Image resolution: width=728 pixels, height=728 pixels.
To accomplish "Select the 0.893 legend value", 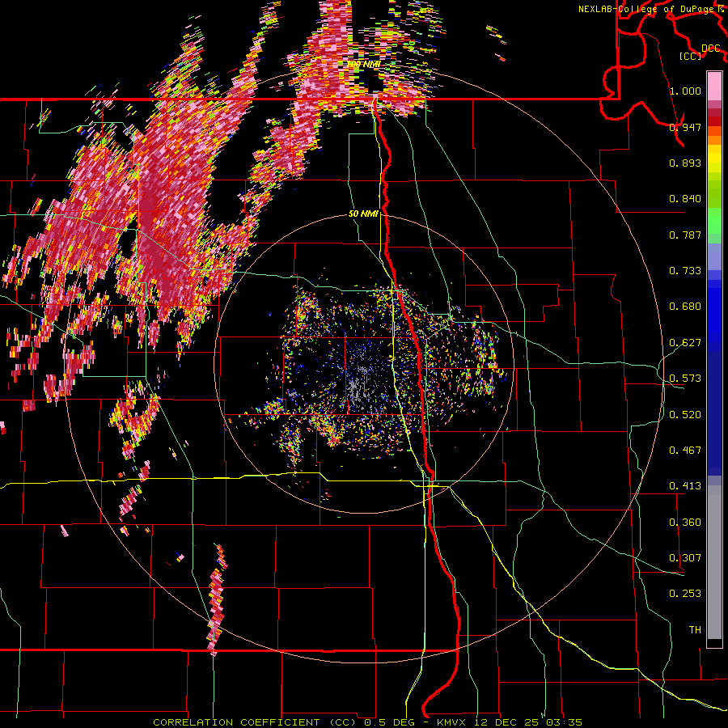I will coord(685,163).
